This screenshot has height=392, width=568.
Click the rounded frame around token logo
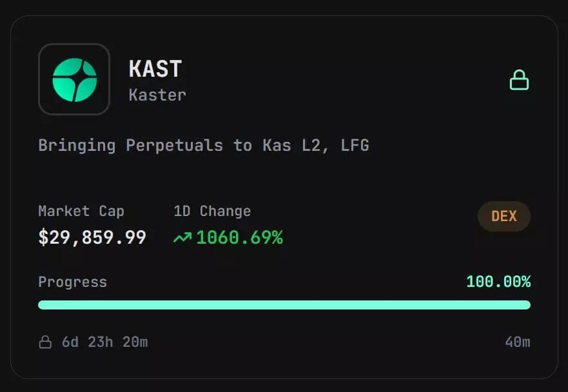74,79
